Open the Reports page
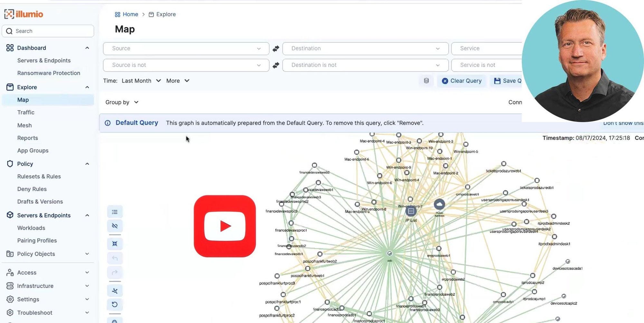This screenshot has width=644, height=323. pos(27,138)
